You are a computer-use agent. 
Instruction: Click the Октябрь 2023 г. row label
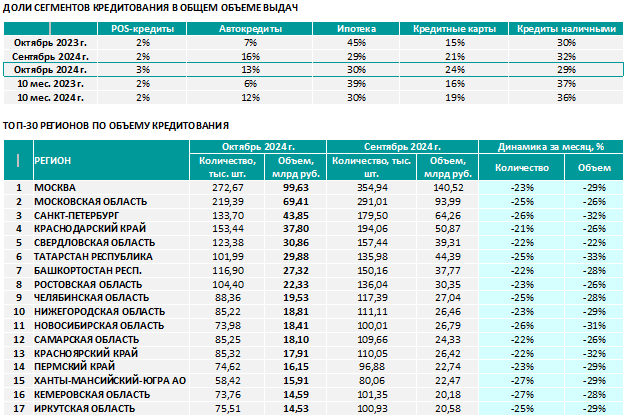[x=50, y=43]
